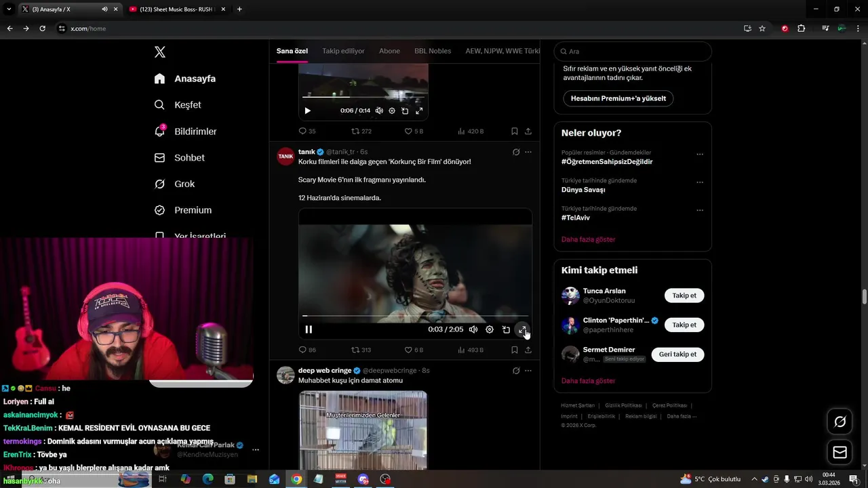Open picture-in-picture on trailer video

coord(506,329)
